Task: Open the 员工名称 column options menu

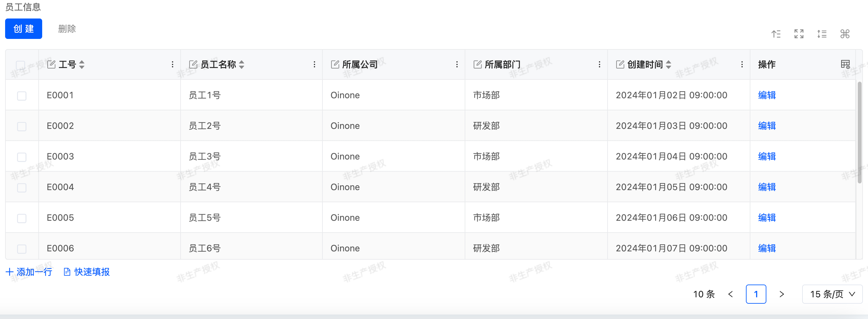Action: [x=314, y=64]
